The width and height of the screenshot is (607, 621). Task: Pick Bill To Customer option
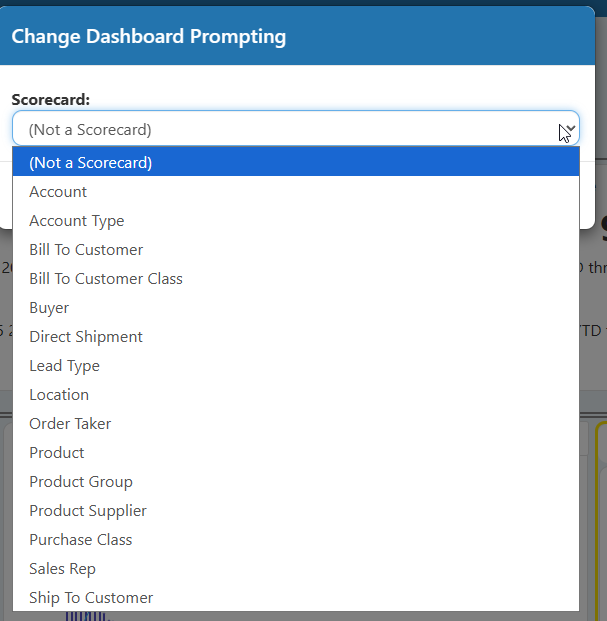click(296, 250)
